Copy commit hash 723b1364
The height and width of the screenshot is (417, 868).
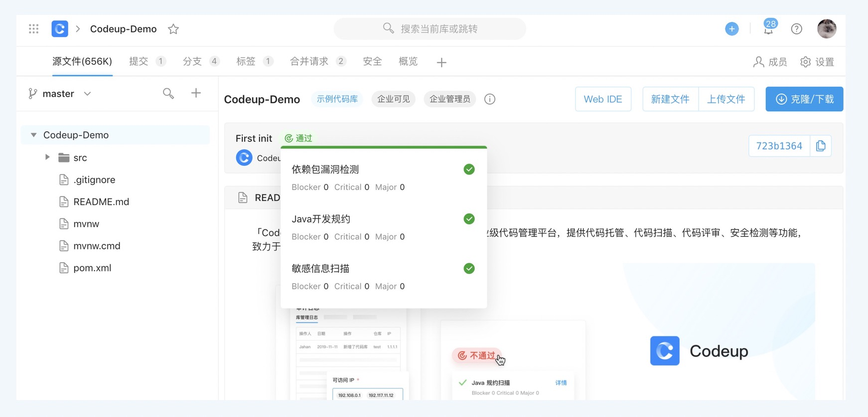coord(821,146)
